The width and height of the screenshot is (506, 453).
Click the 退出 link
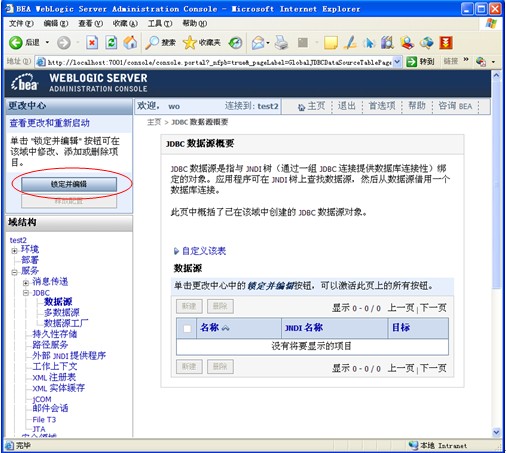(347, 106)
